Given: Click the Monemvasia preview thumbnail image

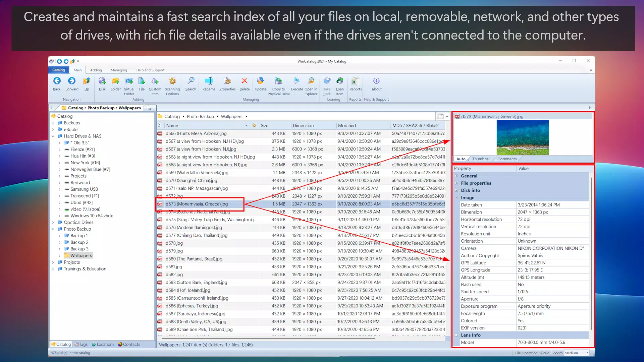Looking at the screenshot, I should pyautogui.click(x=523, y=137).
